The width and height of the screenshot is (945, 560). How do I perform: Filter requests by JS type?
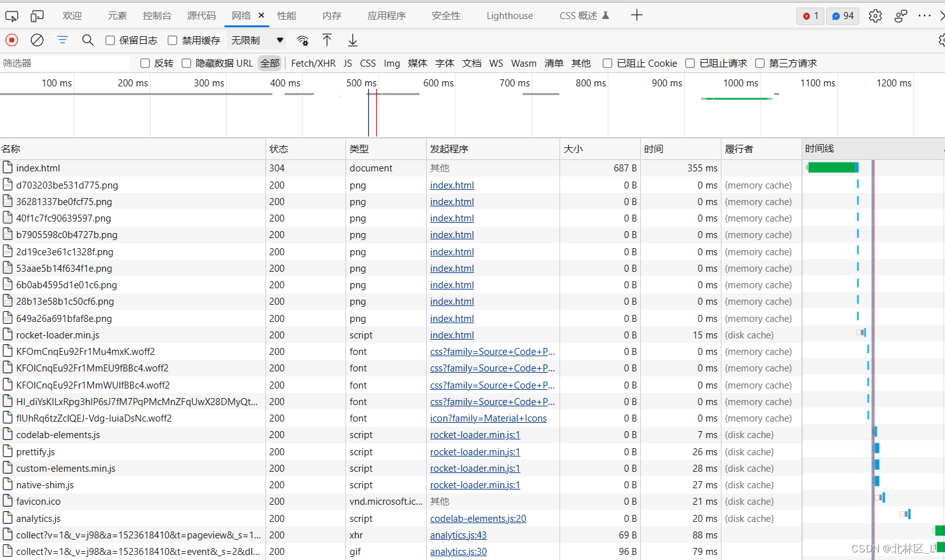click(347, 63)
